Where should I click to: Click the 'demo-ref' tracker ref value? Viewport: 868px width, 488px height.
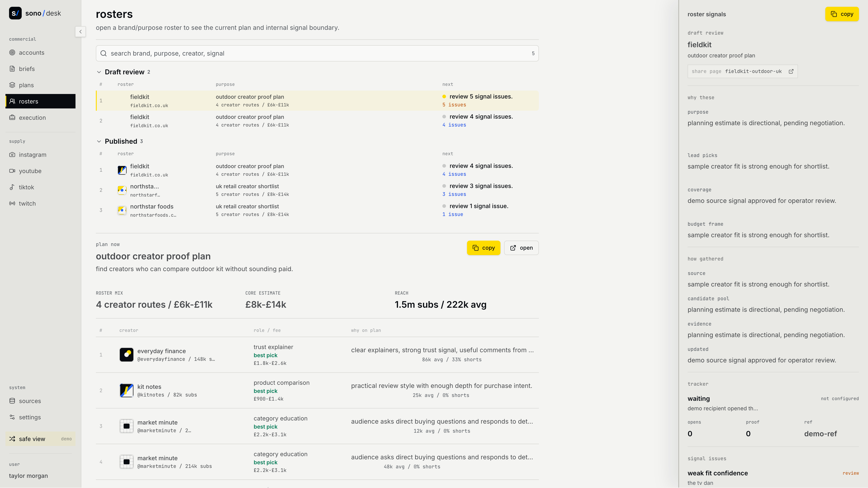pyautogui.click(x=821, y=434)
